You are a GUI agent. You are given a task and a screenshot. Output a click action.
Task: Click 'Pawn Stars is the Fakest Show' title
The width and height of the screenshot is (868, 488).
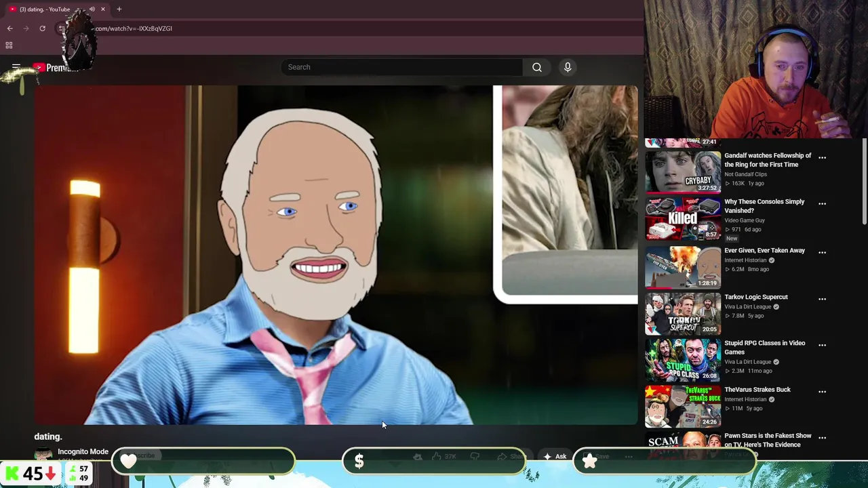768,440
